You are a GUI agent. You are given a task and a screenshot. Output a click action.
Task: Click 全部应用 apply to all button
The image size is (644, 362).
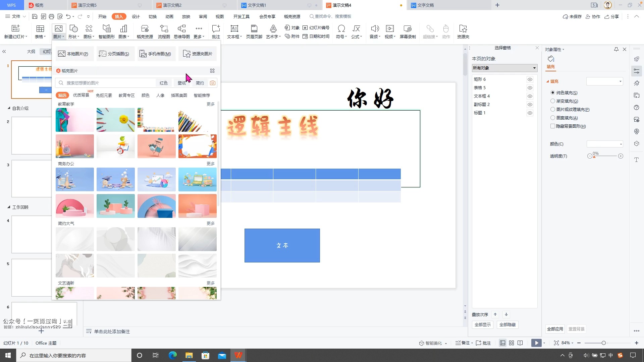555,329
